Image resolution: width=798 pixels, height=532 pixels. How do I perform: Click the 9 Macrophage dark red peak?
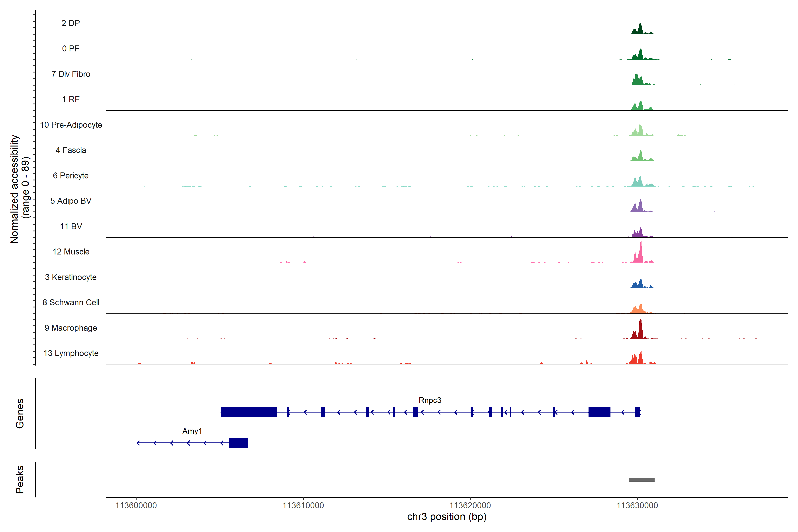[x=640, y=331]
